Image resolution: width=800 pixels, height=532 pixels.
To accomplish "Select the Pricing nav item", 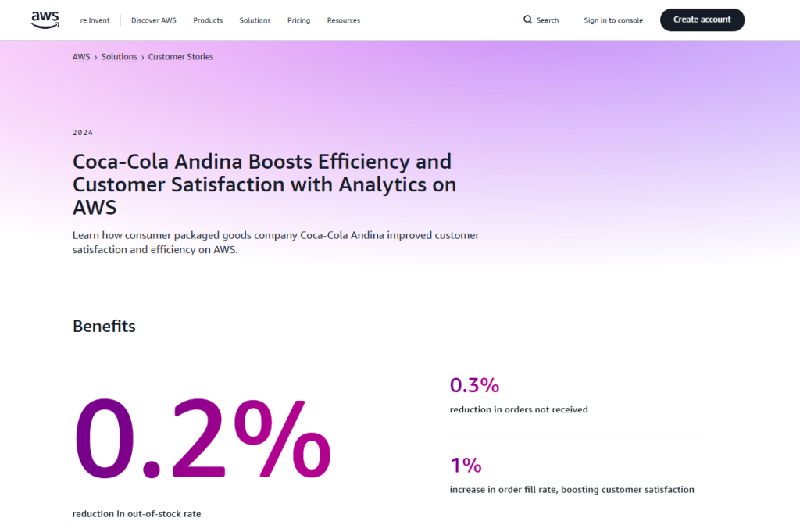I will [298, 20].
